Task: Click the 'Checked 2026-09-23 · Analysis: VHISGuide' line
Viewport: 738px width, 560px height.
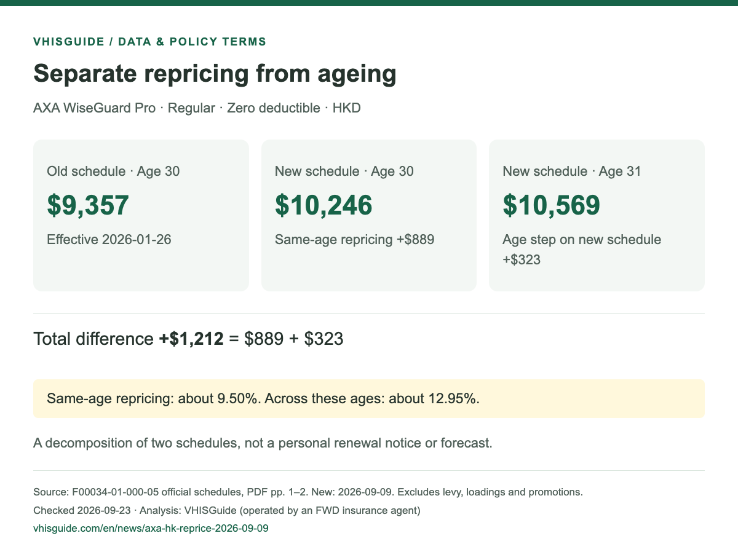Action: 227,510
